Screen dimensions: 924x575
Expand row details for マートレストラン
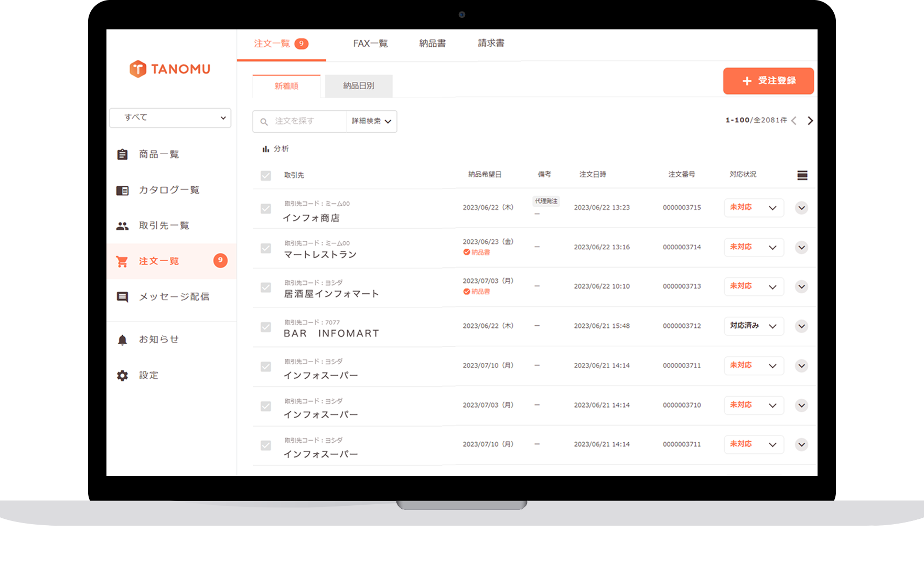pyautogui.click(x=801, y=247)
